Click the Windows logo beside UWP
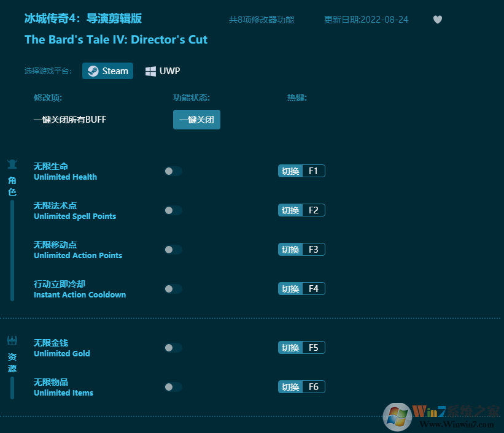504x433 pixels. tap(150, 71)
